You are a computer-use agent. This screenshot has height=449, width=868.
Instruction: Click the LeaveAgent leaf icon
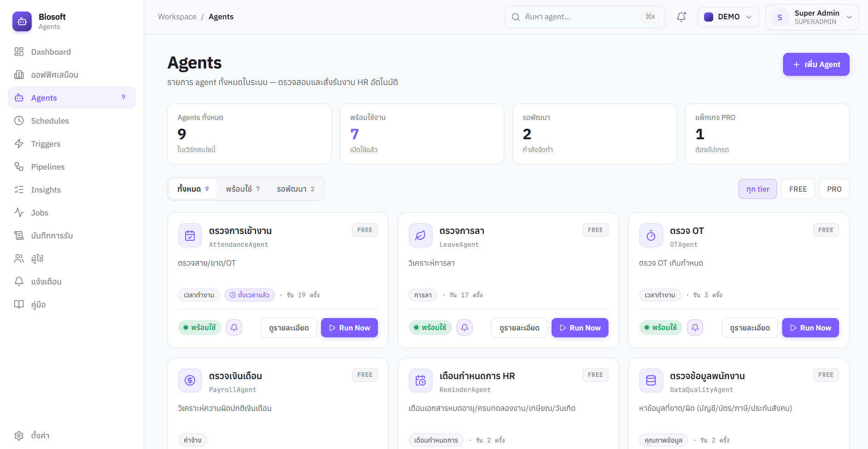[x=421, y=236]
